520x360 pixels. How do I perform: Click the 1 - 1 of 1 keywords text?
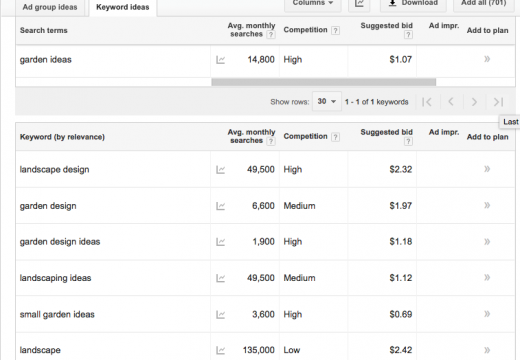(x=377, y=102)
